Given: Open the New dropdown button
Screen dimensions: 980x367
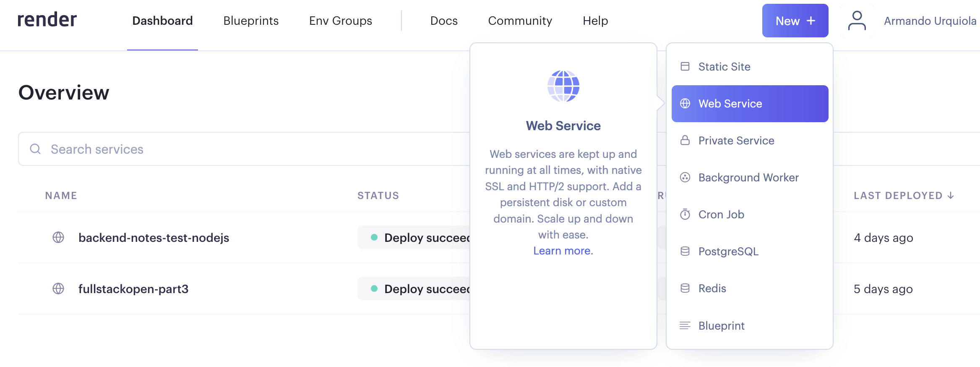Looking at the screenshot, I should pyautogui.click(x=795, y=21).
